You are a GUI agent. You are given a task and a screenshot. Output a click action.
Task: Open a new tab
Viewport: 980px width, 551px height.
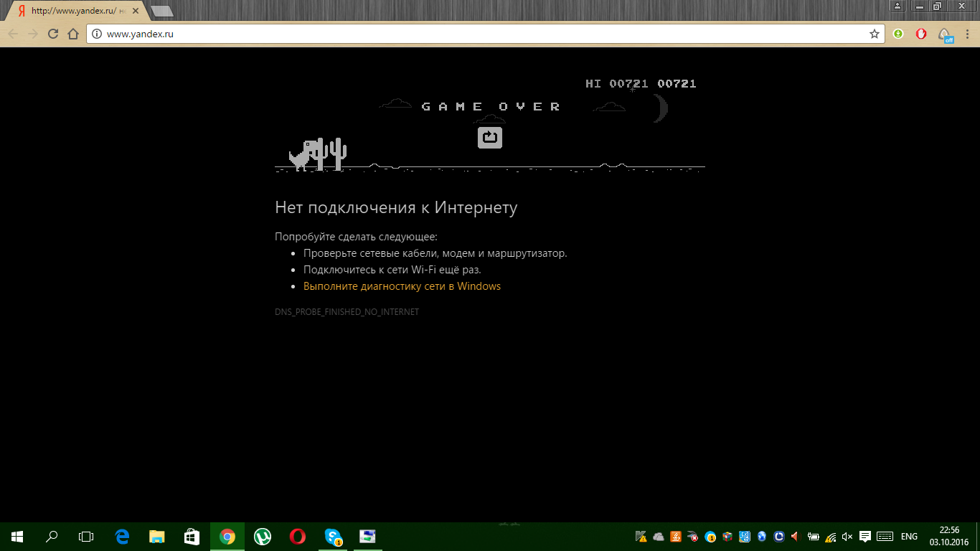(162, 11)
